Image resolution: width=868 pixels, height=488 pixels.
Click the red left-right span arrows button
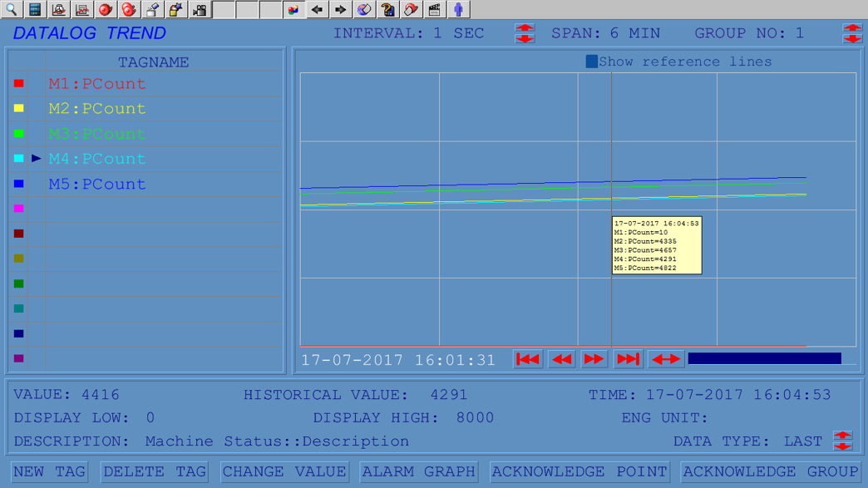[x=666, y=359]
